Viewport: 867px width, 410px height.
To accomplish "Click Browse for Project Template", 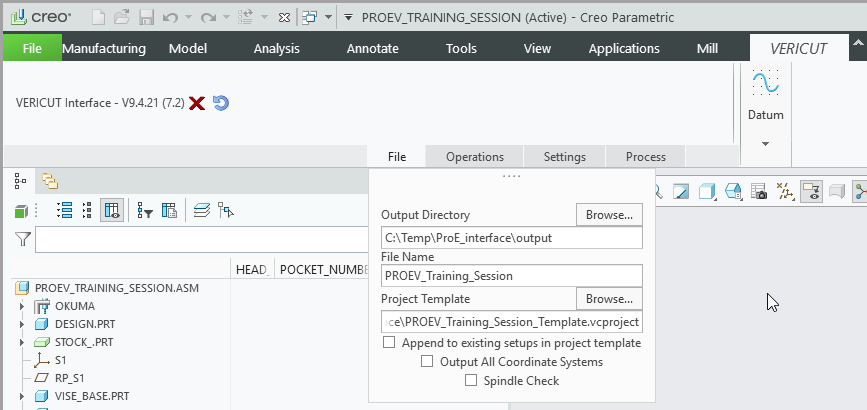I will point(609,299).
